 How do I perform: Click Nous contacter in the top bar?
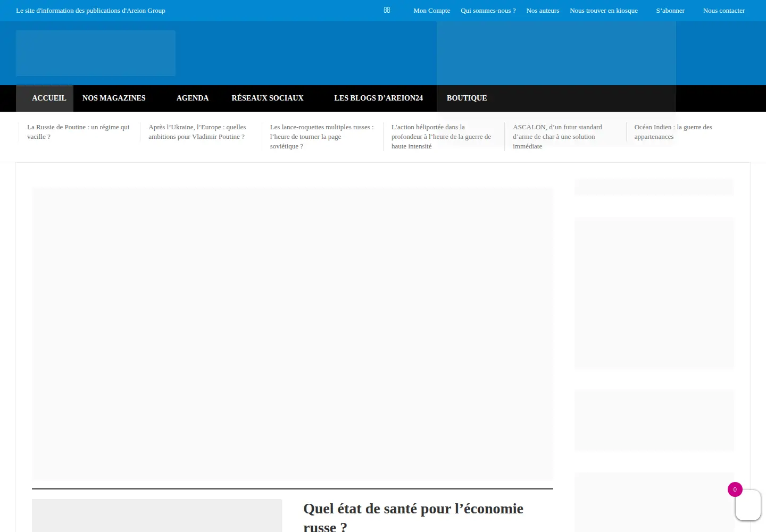point(723,11)
